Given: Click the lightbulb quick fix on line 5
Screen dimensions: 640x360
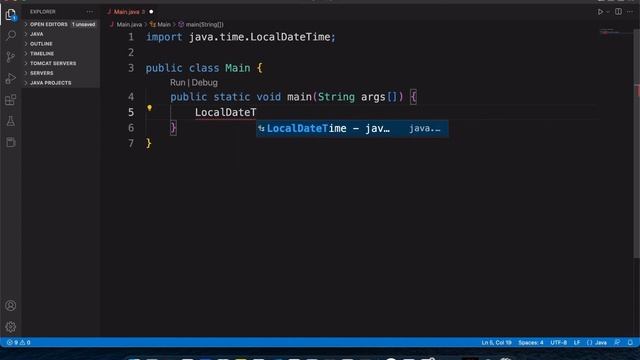Looking at the screenshot, I should (149, 108).
